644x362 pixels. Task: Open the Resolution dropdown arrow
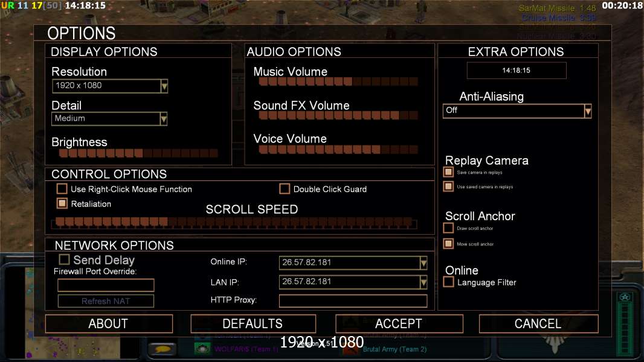[x=164, y=86]
